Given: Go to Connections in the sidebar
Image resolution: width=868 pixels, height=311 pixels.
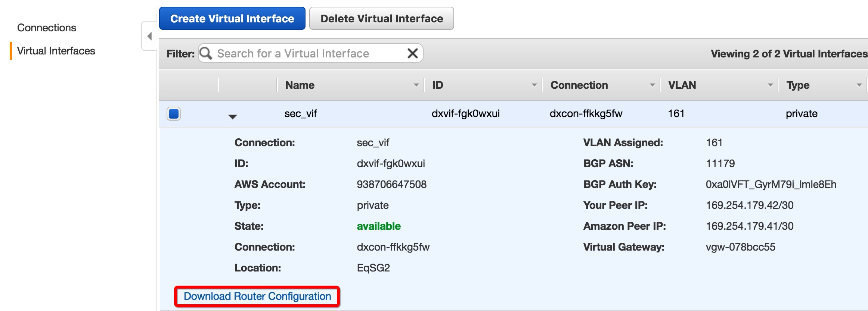Looking at the screenshot, I should coord(47,28).
